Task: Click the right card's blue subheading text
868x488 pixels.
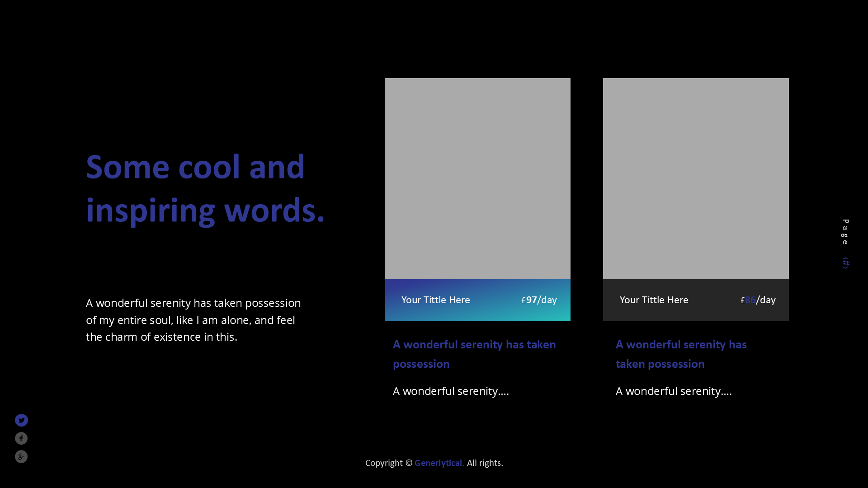Action: click(681, 354)
